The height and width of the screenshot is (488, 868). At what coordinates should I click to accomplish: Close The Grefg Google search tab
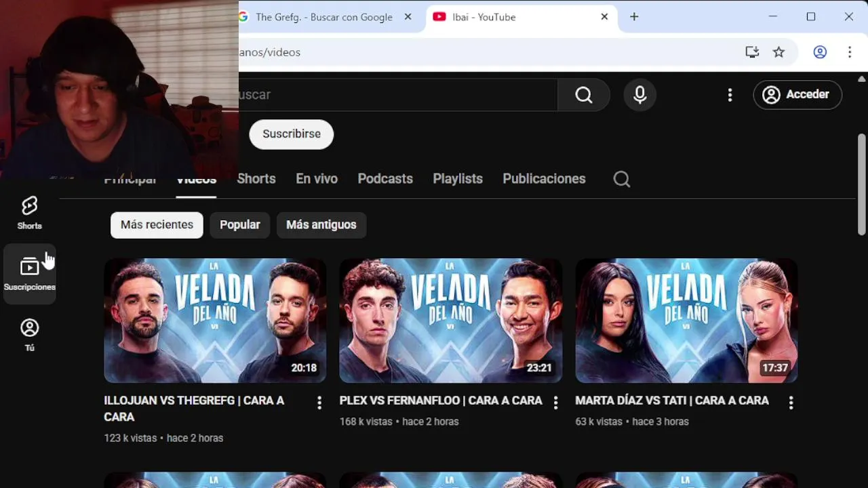point(408,17)
